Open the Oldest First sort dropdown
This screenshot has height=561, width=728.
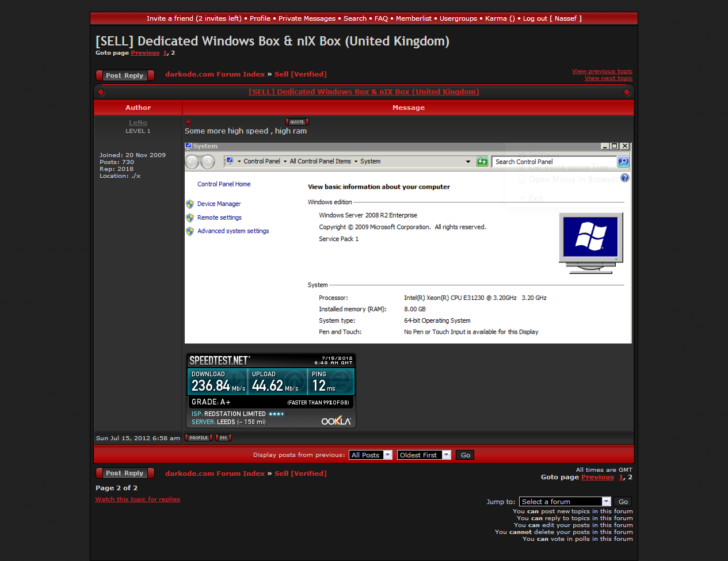point(424,455)
